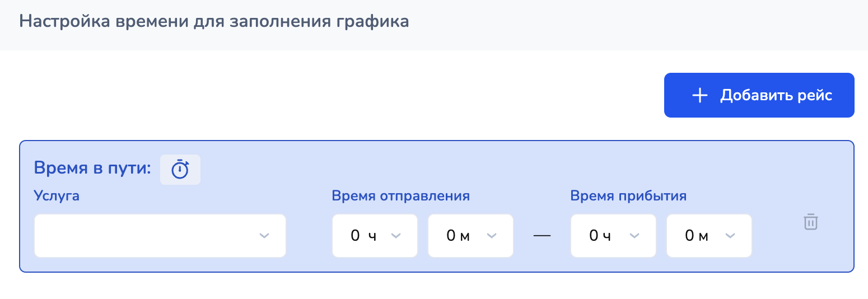This screenshot has width=868, height=299.
Task: Open arrival hours dropdown showing 0 ч
Action: (x=613, y=236)
